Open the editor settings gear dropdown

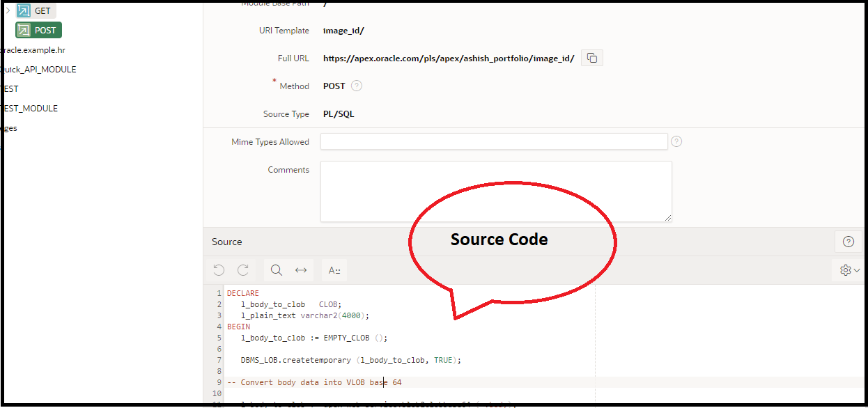(x=846, y=270)
